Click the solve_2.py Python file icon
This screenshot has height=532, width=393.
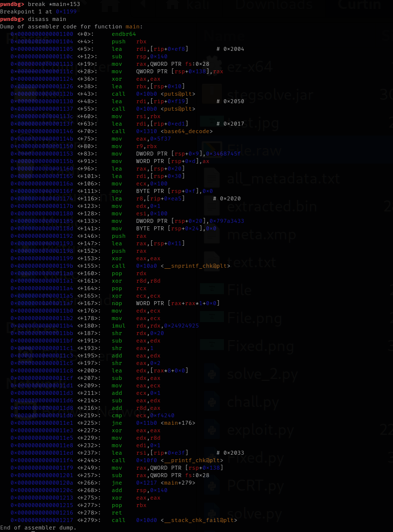212,374
